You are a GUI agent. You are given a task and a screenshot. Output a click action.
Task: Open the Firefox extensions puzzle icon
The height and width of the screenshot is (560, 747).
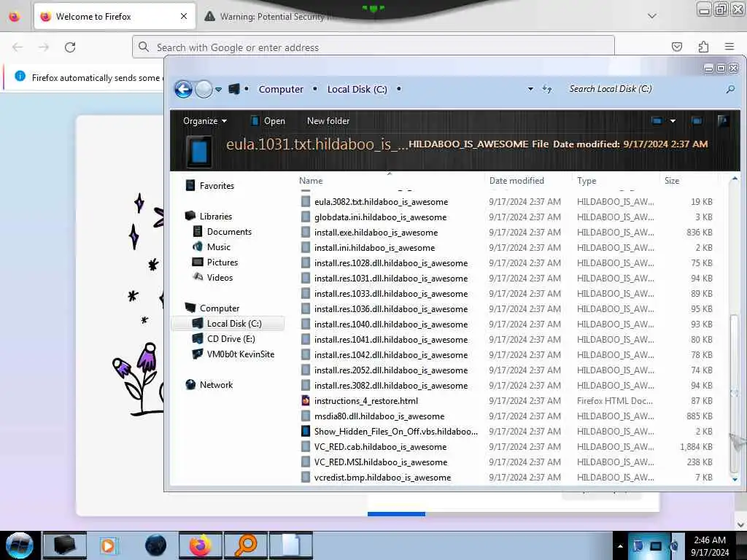[x=703, y=47]
